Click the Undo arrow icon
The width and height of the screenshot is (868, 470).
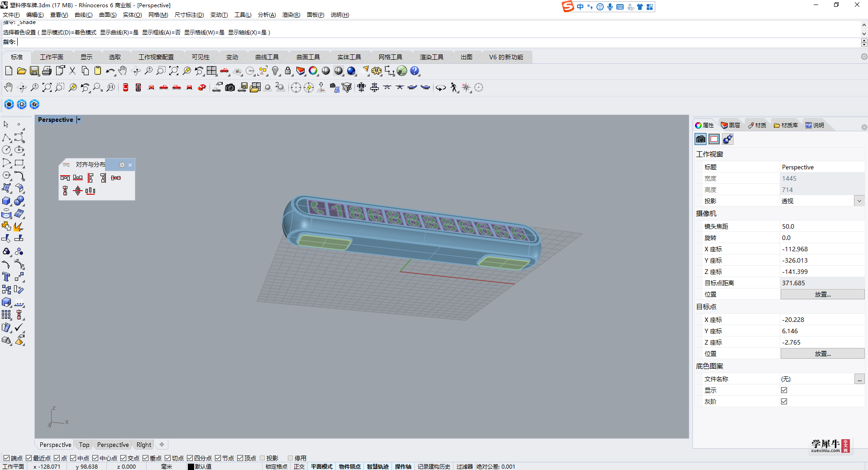[110, 71]
